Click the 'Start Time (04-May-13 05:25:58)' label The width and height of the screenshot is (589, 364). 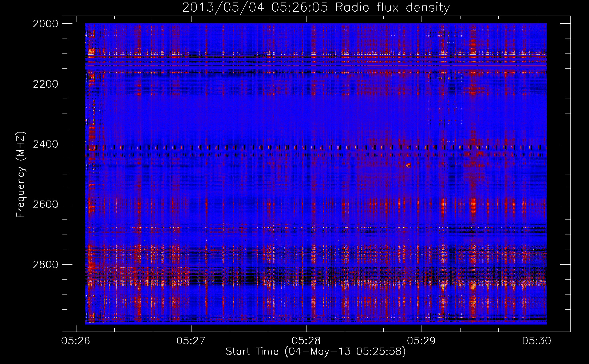pyautogui.click(x=316, y=352)
